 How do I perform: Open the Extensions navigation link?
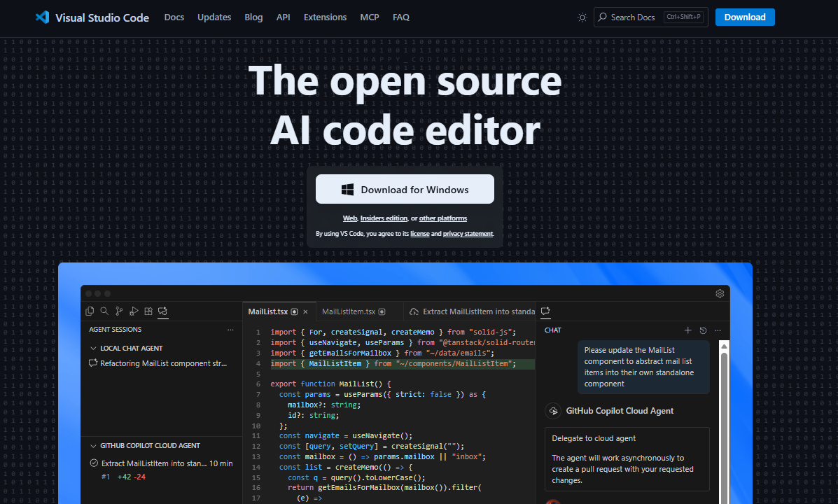point(325,17)
